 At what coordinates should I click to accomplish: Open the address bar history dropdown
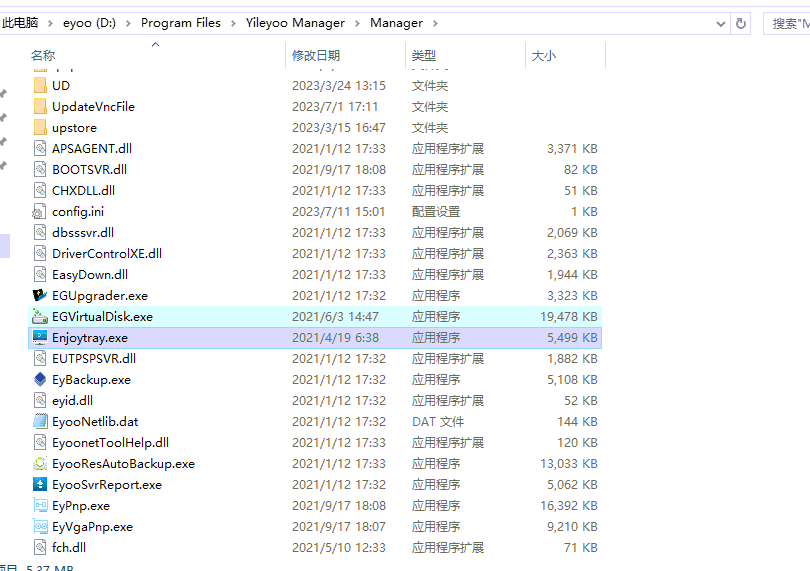[721, 24]
